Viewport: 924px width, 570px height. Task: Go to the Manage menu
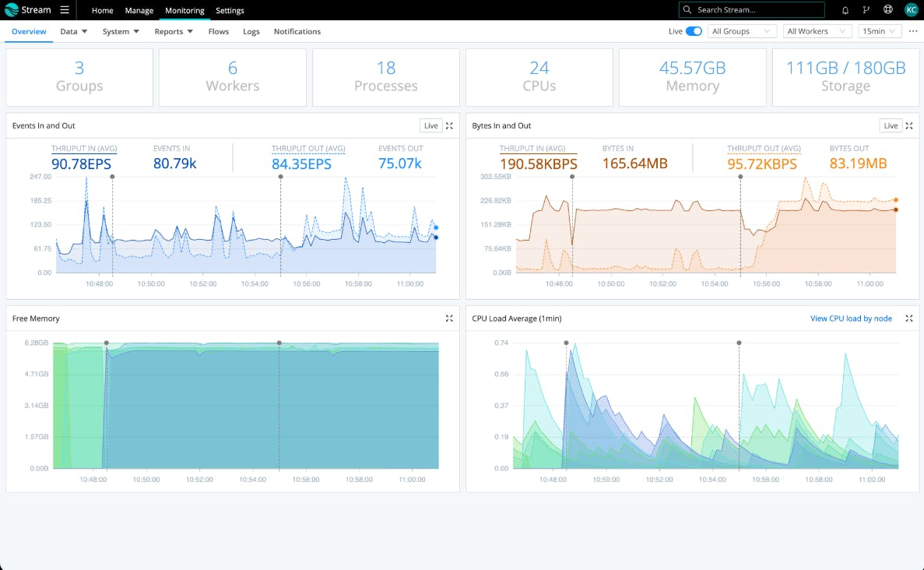tap(139, 11)
